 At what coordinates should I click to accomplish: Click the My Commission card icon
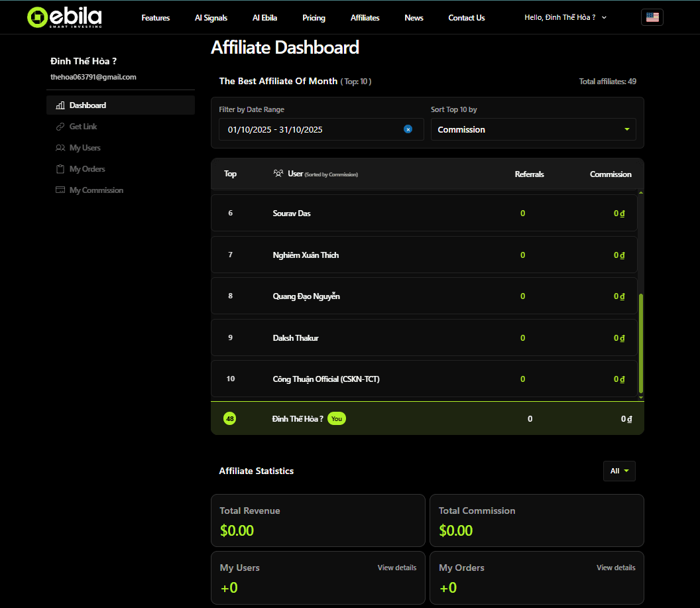[x=60, y=190]
